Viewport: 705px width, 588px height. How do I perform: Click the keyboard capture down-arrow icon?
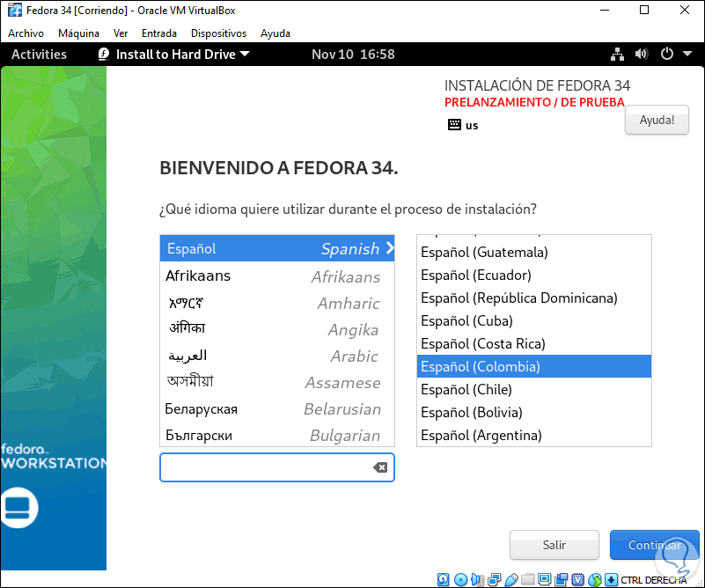tap(611, 579)
